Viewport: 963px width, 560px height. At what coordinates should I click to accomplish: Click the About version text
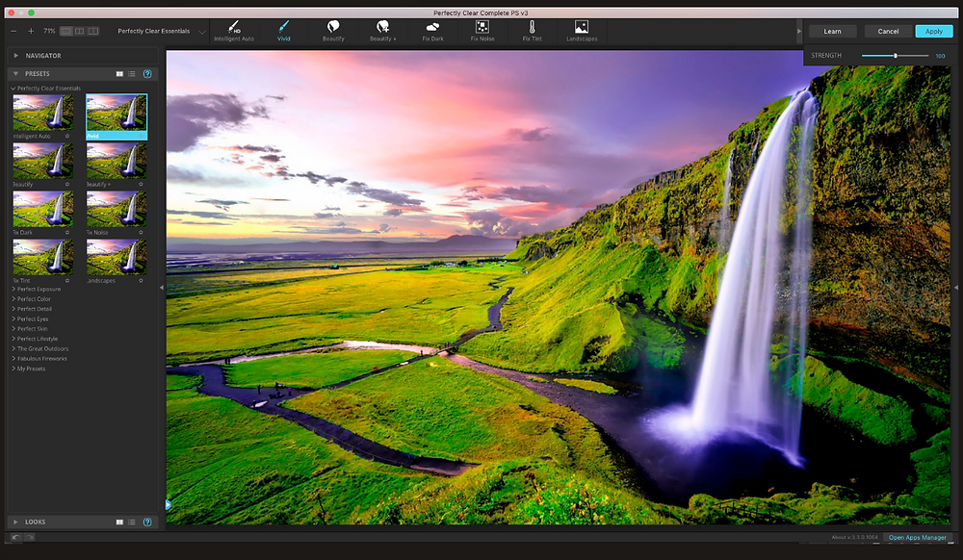[x=855, y=537]
